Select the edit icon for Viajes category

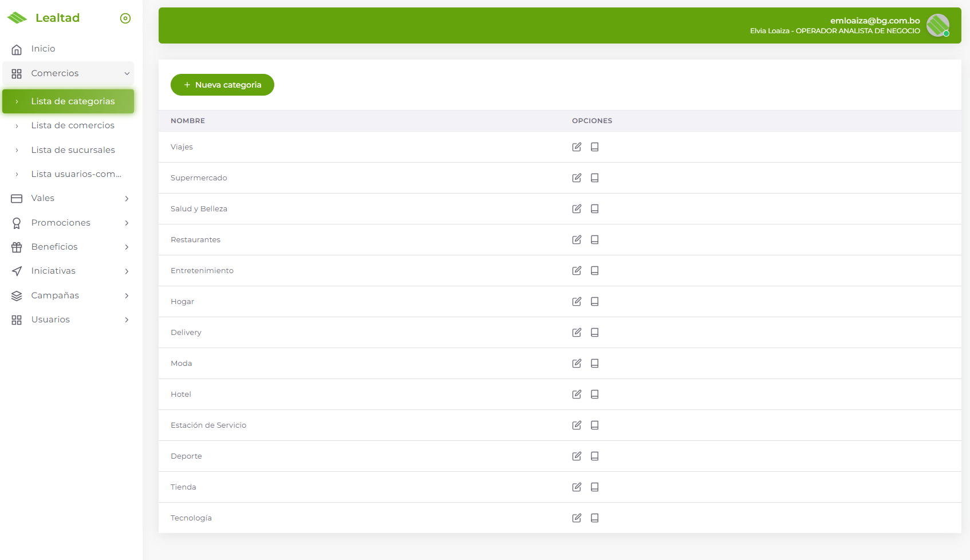point(577,147)
